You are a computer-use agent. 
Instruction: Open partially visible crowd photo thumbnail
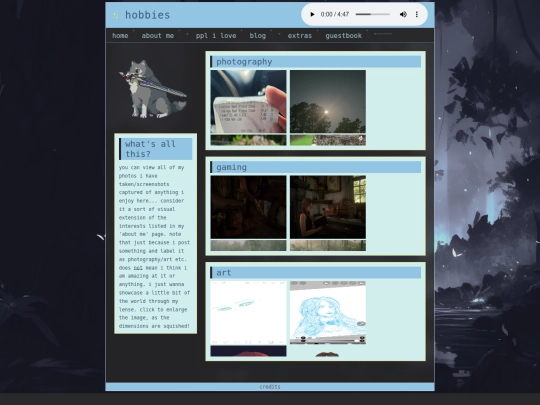click(x=328, y=140)
